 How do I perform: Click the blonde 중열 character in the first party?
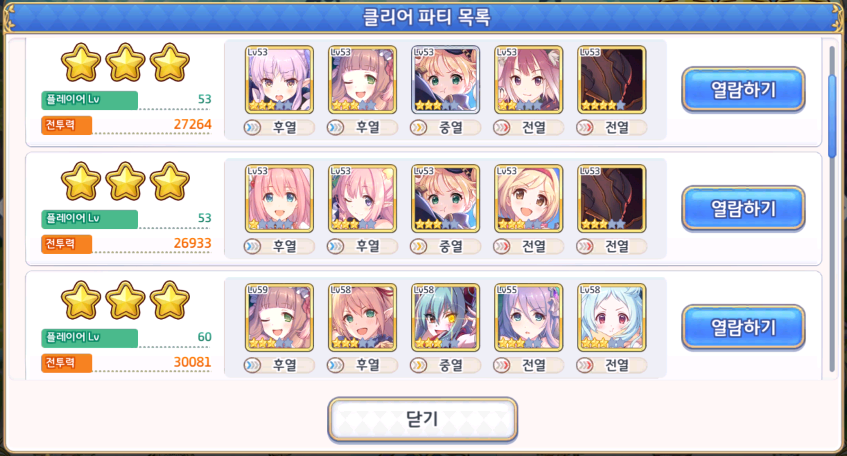click(x=446, y=80)
